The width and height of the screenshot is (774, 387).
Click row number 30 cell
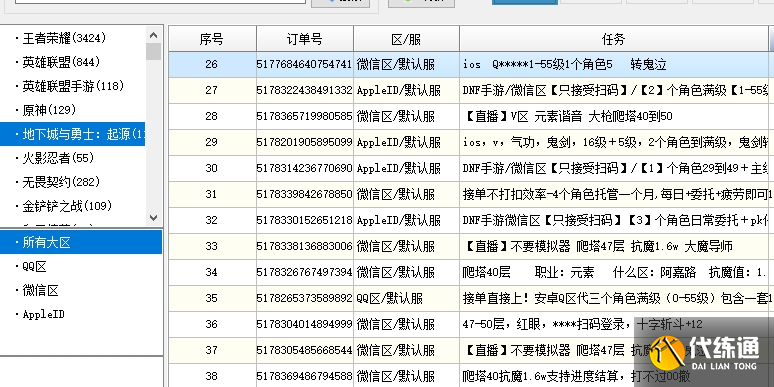(x=212, y=168)
